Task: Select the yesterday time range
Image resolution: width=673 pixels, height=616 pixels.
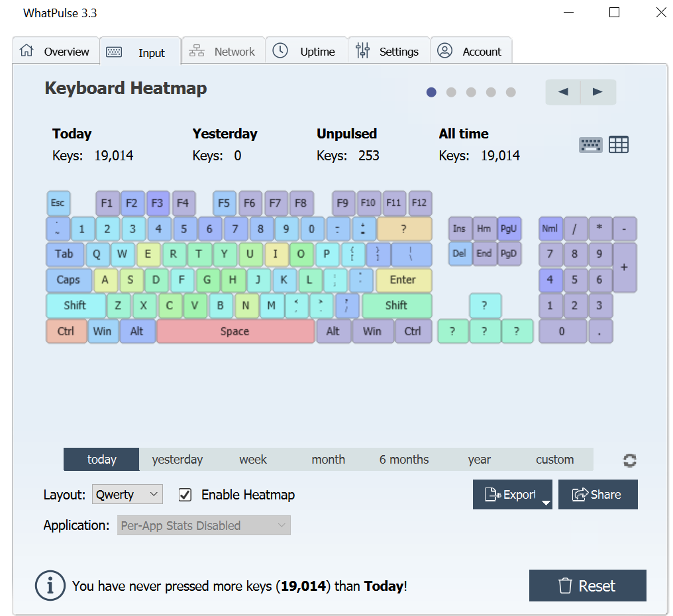Action: click(177, 459)
